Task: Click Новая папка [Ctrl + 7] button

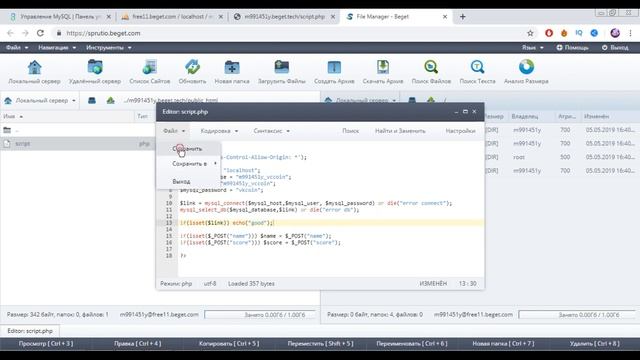Action: point(503,344)
